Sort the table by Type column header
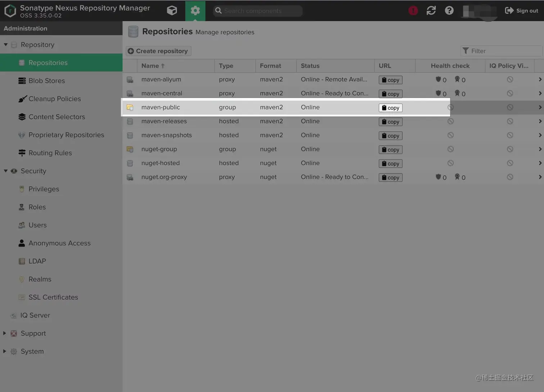 pos(235,66)
